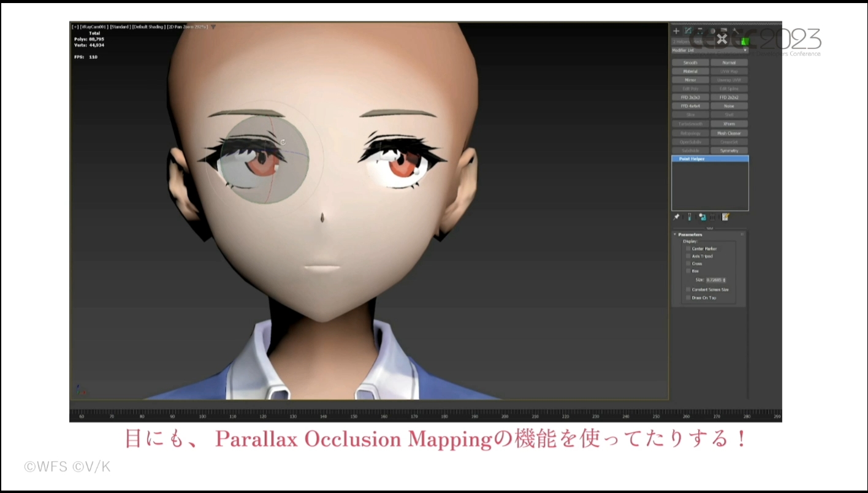Viewport: 868px width, 493px height.
Task: Open the Utilities wrench panel tab
Action: [x=734, y=31]
